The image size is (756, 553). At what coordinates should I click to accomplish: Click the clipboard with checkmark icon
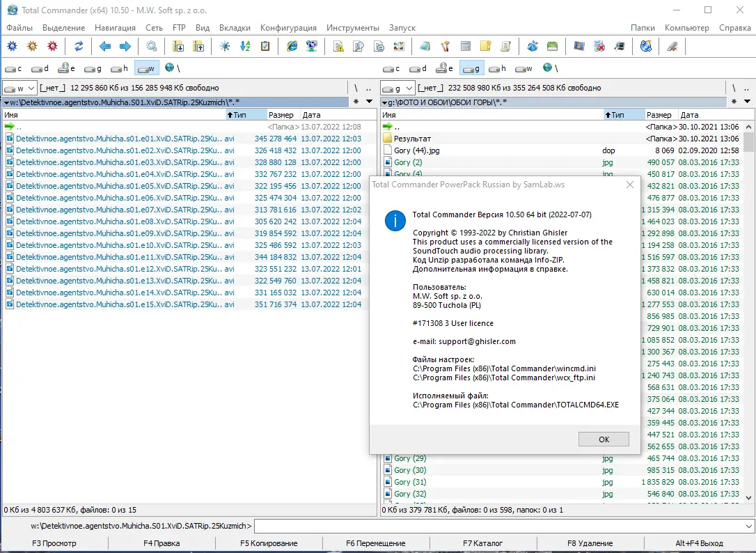[265, 47]
